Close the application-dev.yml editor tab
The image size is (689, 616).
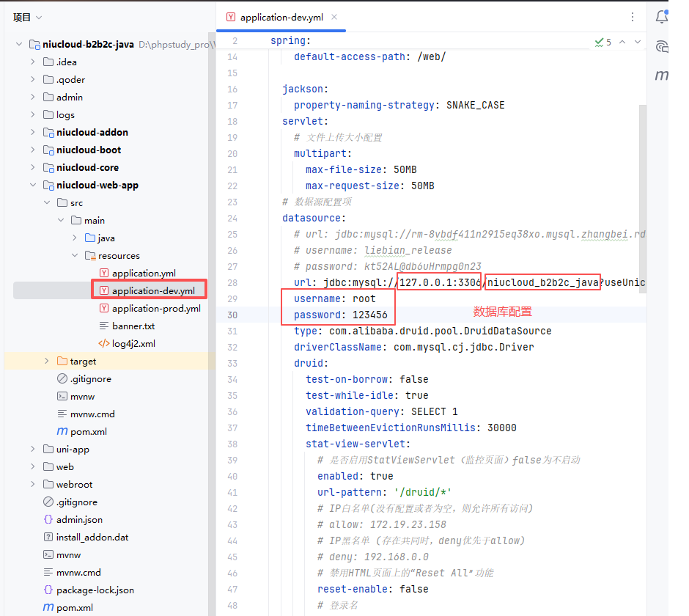pos(334,17)
